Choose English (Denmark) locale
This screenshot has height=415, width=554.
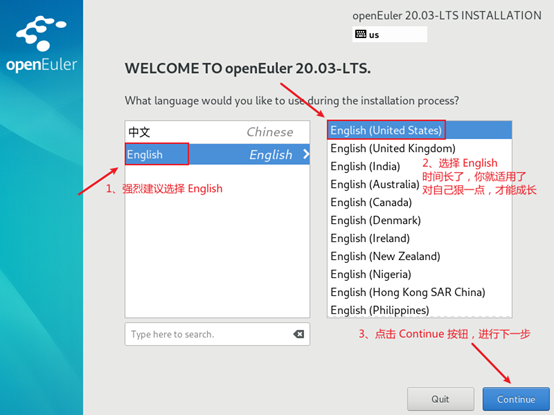[x=419, y=220]
